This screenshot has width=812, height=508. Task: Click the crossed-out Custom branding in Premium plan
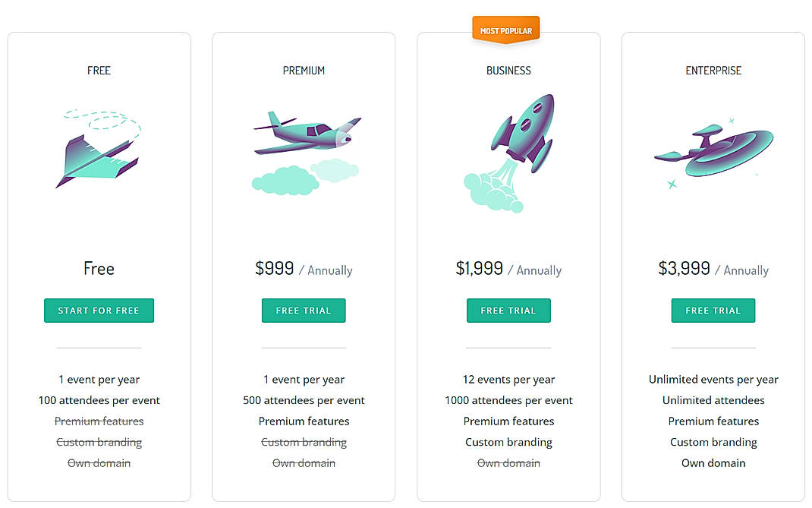click(304, 441)
